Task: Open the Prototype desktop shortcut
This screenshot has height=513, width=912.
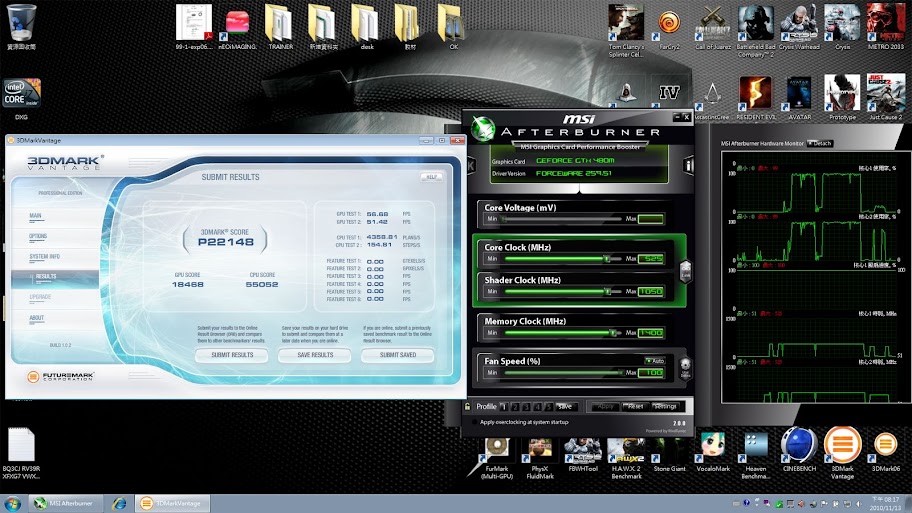Action: (842, 98)
